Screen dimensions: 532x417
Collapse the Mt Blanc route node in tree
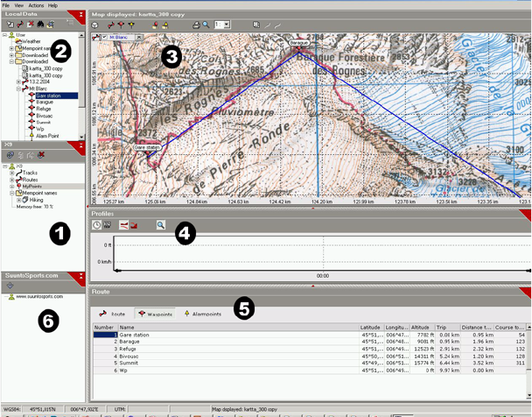[18, 88]
